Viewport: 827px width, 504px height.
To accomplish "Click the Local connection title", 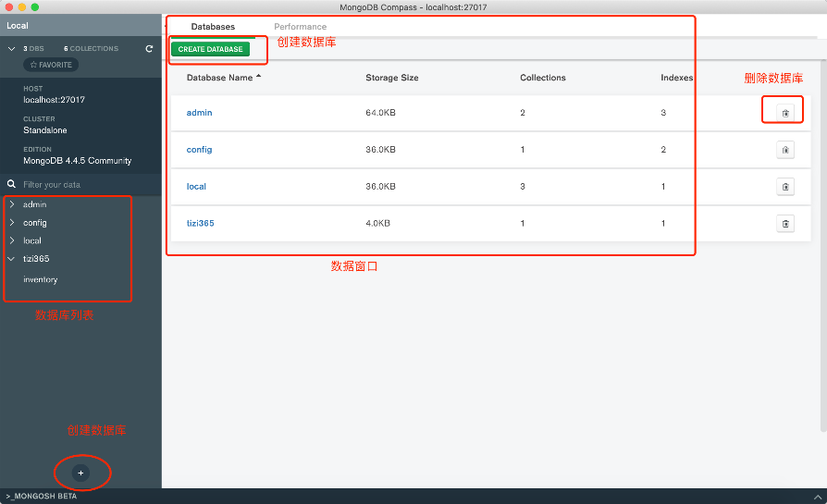I will [18, 25].
